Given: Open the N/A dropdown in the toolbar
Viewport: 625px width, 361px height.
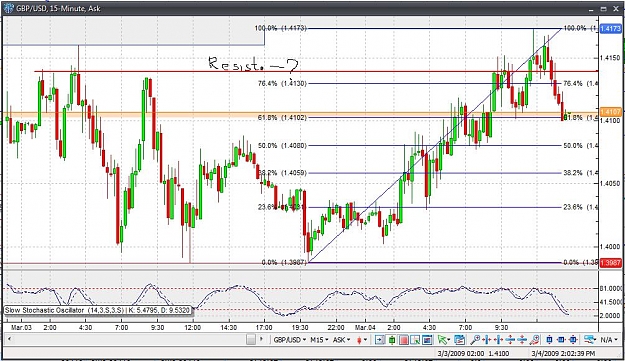Looking at the screenshot, I should pyautogui.click(x=608, y=340).
